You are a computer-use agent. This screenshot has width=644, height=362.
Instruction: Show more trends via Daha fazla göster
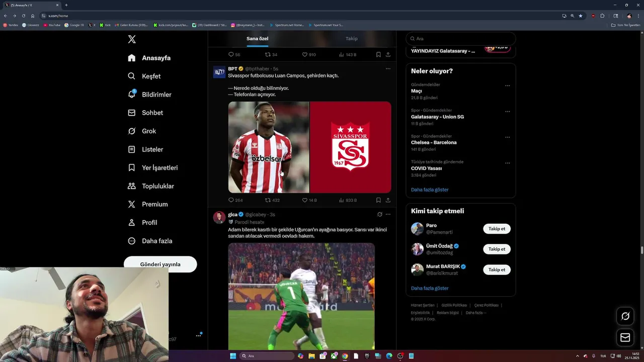[430, 190]
